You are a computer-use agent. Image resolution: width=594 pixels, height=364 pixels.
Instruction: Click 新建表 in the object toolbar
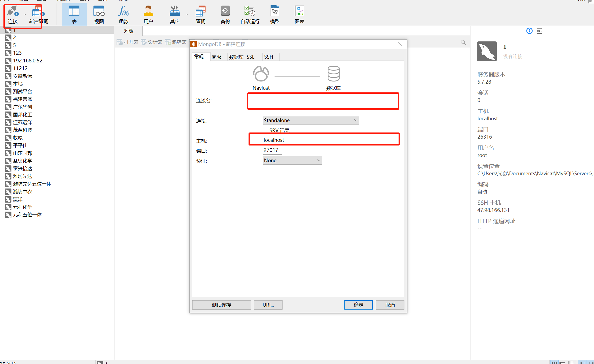(x=176, y=42)
